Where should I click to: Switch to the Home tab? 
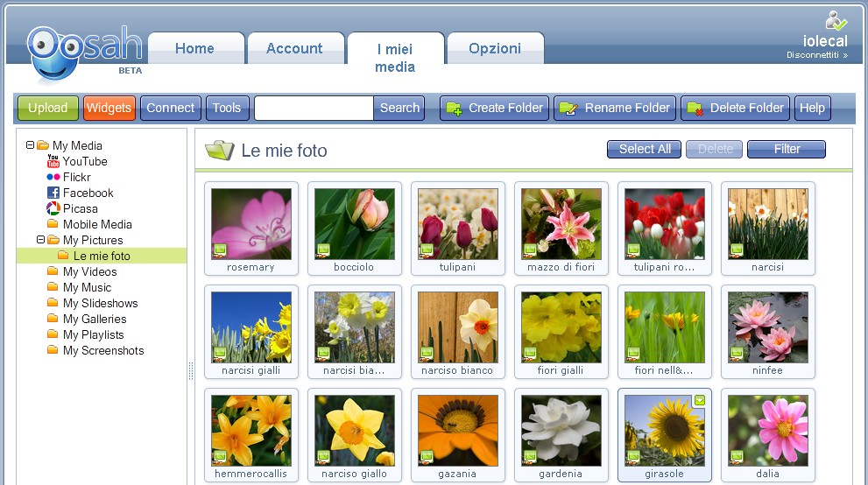point(194,48)
